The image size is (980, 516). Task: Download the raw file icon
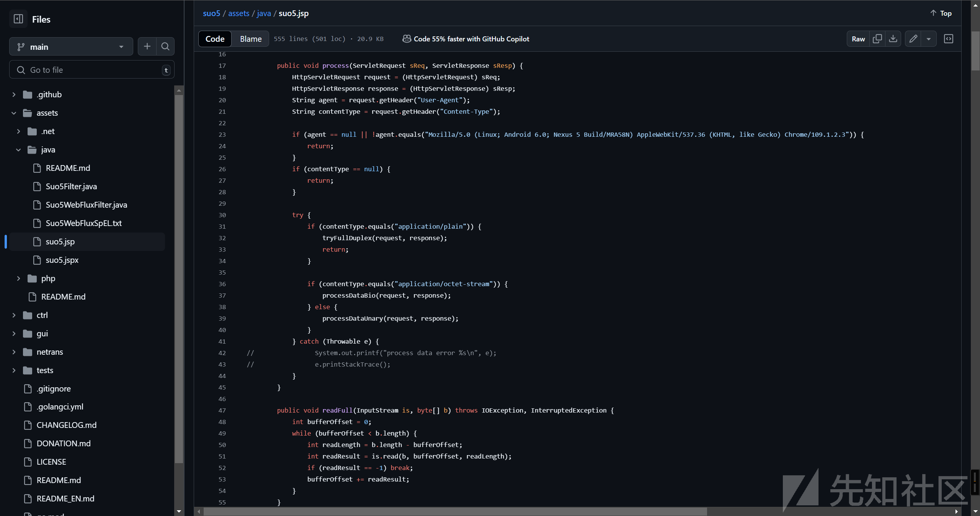(893, 39)
